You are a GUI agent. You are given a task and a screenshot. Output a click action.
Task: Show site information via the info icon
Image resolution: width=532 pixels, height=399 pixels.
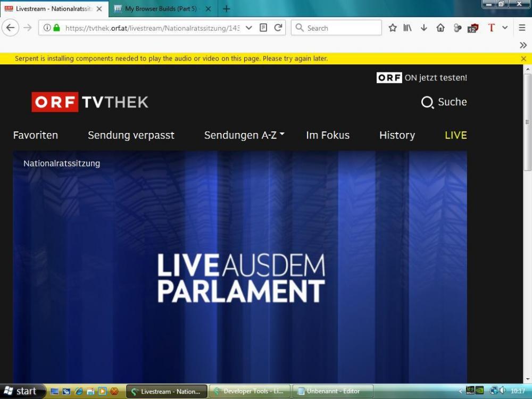click(47, 28)
